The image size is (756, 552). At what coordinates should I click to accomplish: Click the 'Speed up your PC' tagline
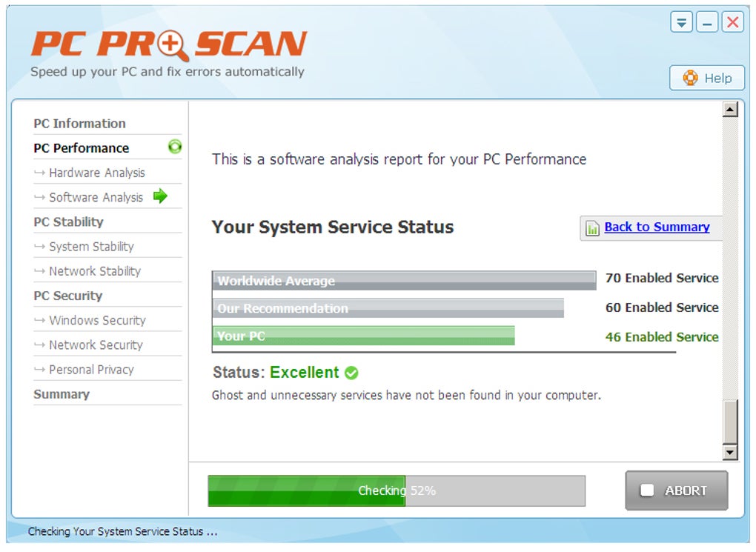pyautogui.click(x=168, y=72)
